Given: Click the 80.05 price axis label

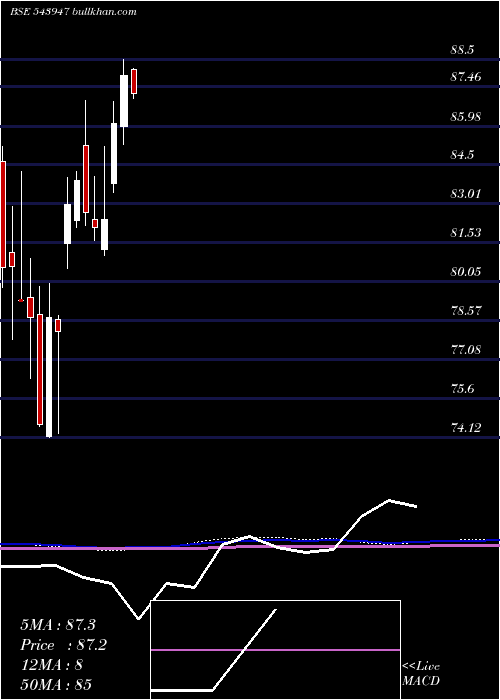Looking at the screenshot, I should [x=466, y=271].
